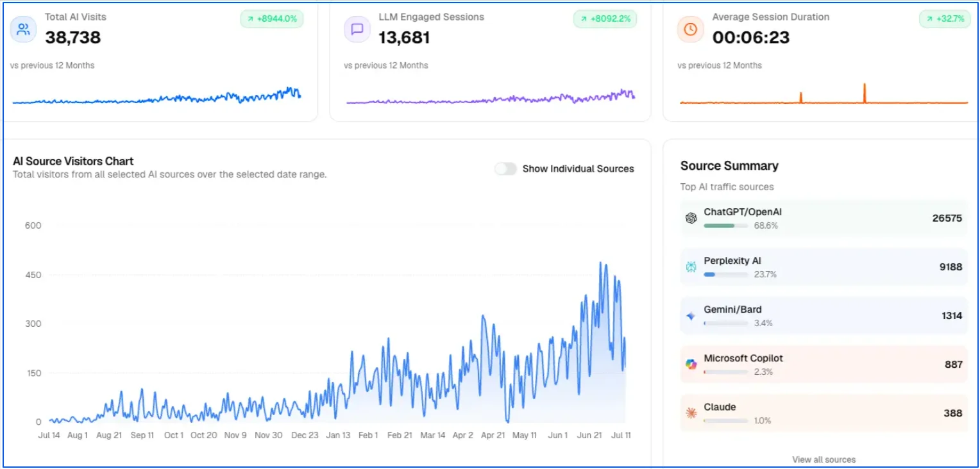Select the Microsoft Copilot source label

click(743, 358)
